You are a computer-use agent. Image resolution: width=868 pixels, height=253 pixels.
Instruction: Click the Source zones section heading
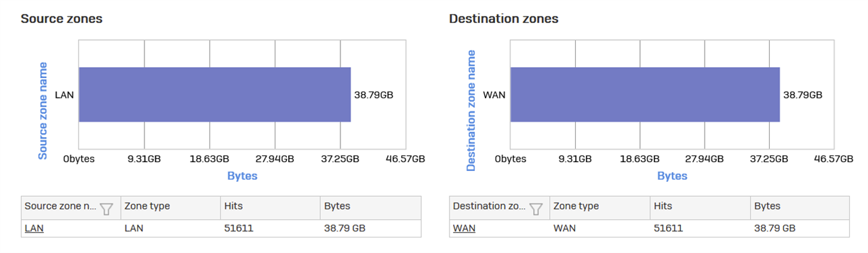(x=62, y=19)
